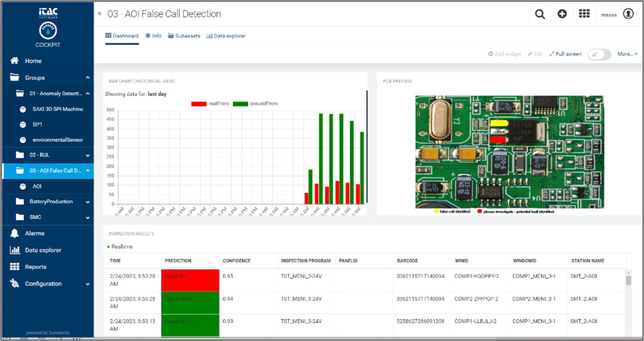644x341 pixels.
Task: Enable Full screen mode
Action: point(566,54)
